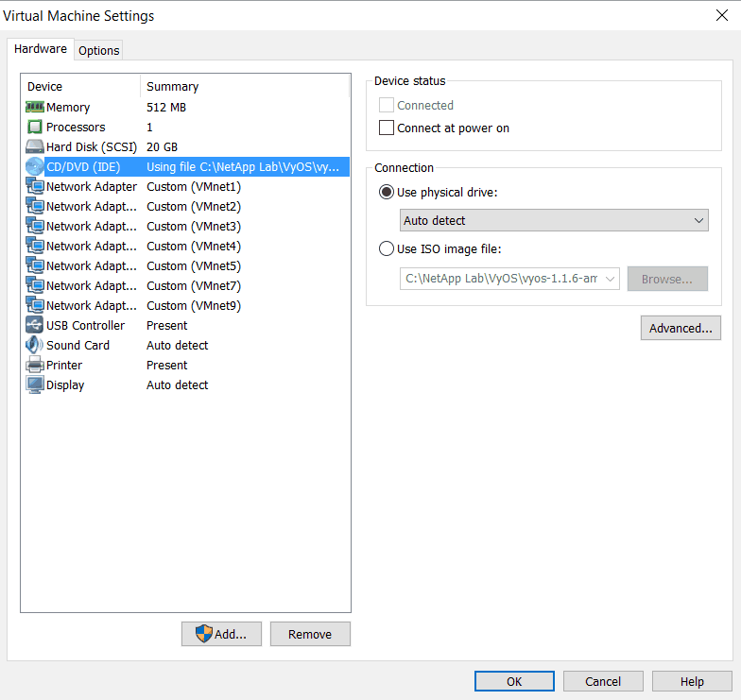Switch to the Options tab
Viewport: 741px width, 700px height.
point(99,51)
